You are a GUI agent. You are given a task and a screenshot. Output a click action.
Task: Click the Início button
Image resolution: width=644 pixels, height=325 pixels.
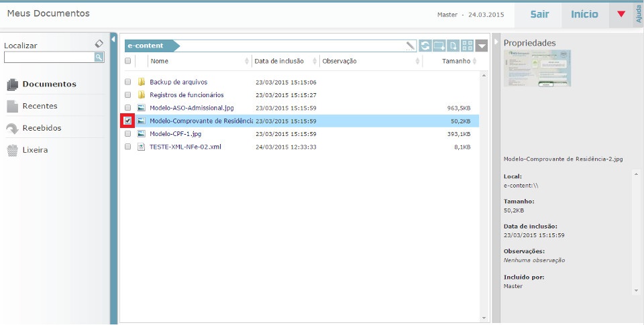tap(584, 14)
